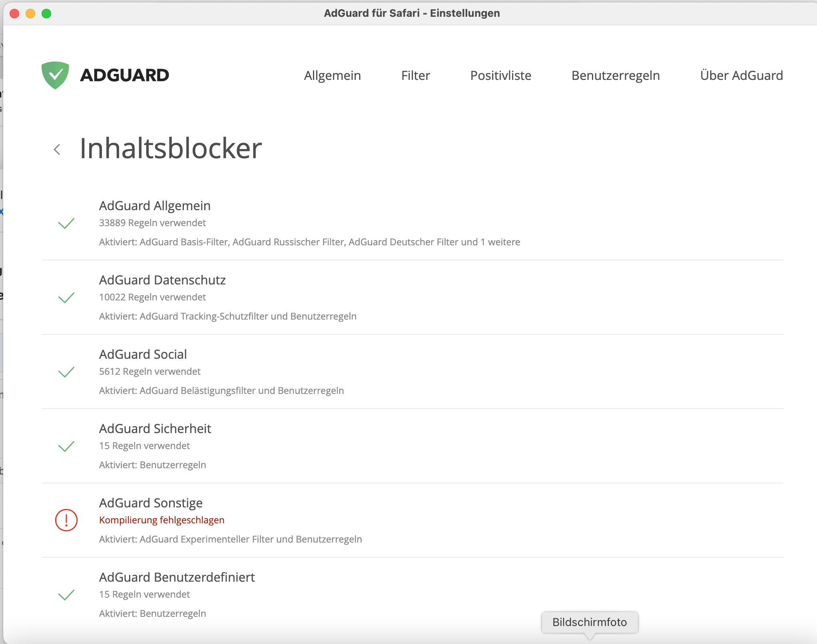Click the Inhaltsblocker page heading
The image size is (817, 644).
coord(171,148)
